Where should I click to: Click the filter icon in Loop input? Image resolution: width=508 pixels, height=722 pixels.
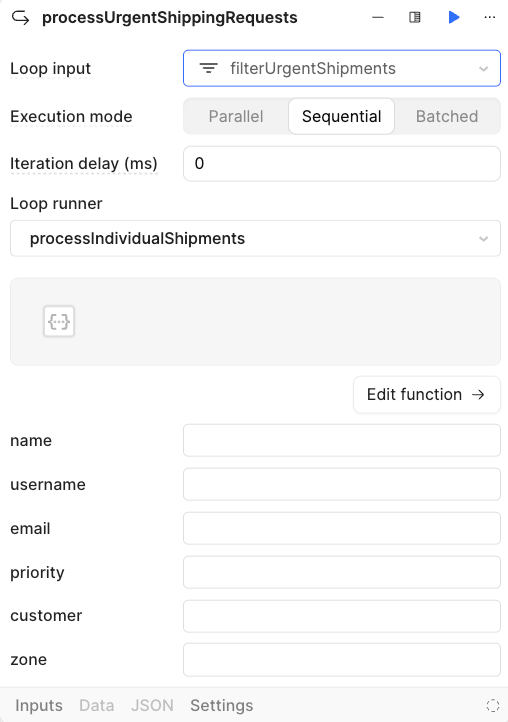click(x=208, y=69)
